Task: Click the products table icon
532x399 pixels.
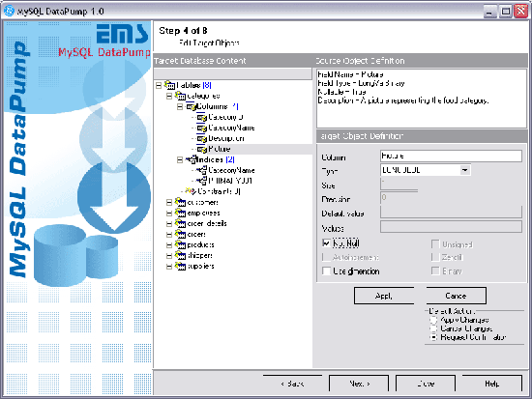Action: [x=180, y=244]
